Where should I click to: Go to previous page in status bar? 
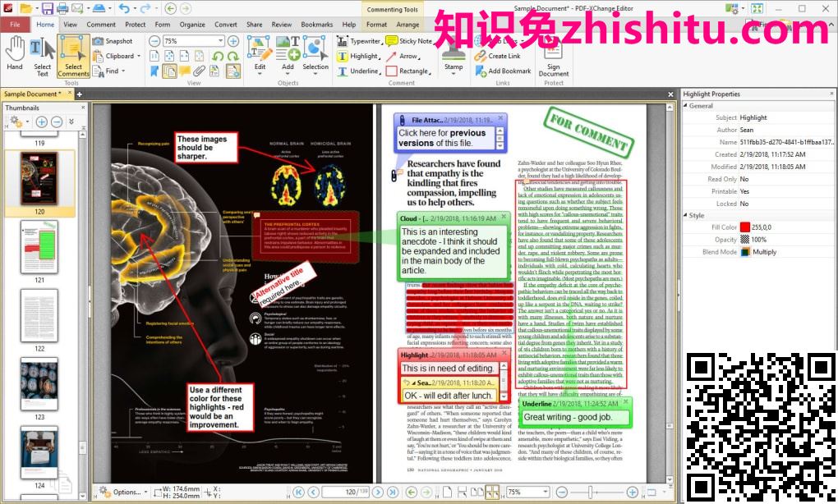pyautogui.click(x=314, y=493)
